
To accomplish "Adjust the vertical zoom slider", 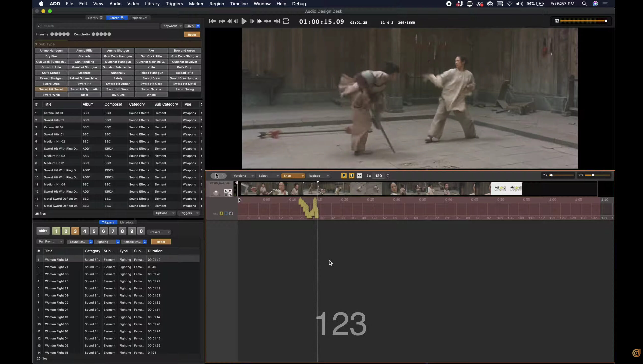I will tap(562, 175).
